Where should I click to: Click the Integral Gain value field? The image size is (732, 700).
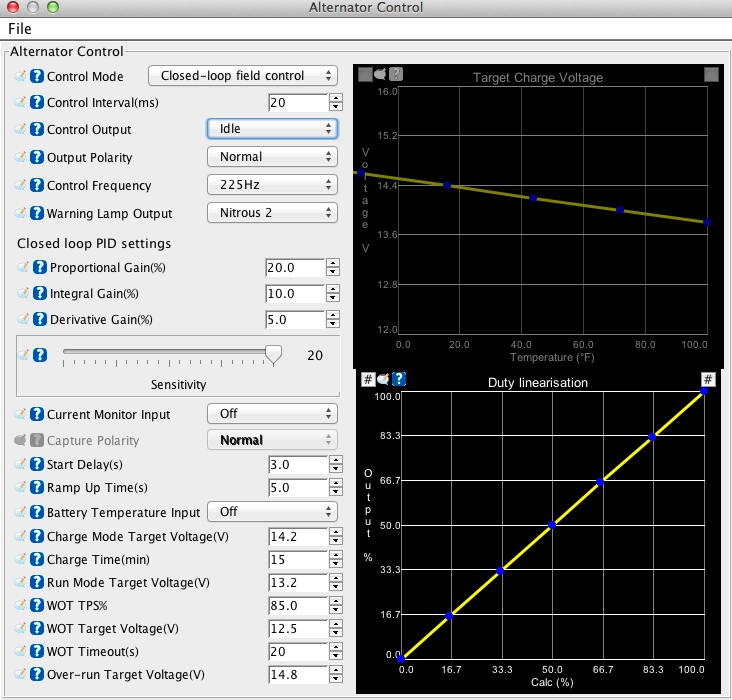pos(295,294)
